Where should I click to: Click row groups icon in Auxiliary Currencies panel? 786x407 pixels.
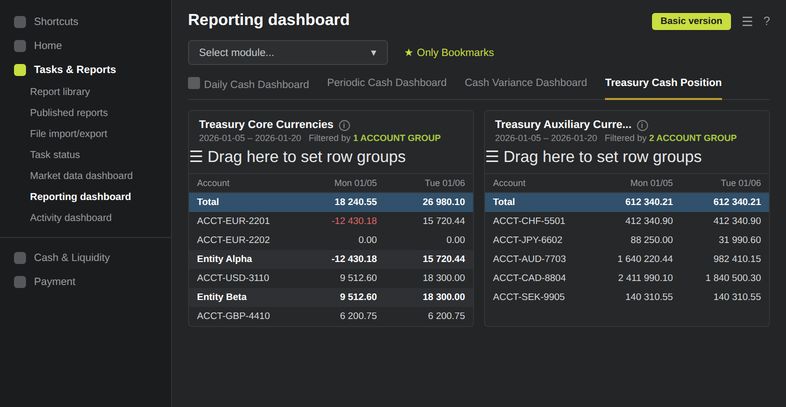click(x=492, y=157)
